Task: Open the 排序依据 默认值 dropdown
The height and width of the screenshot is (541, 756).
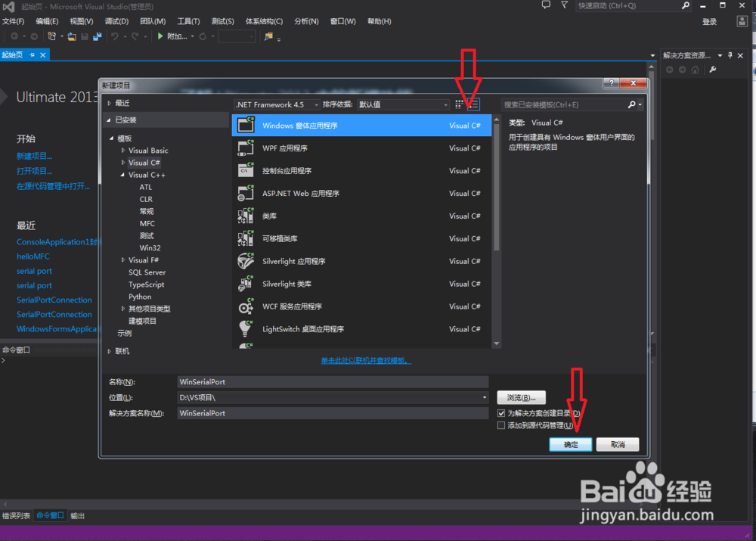Action: coord(403,104)
